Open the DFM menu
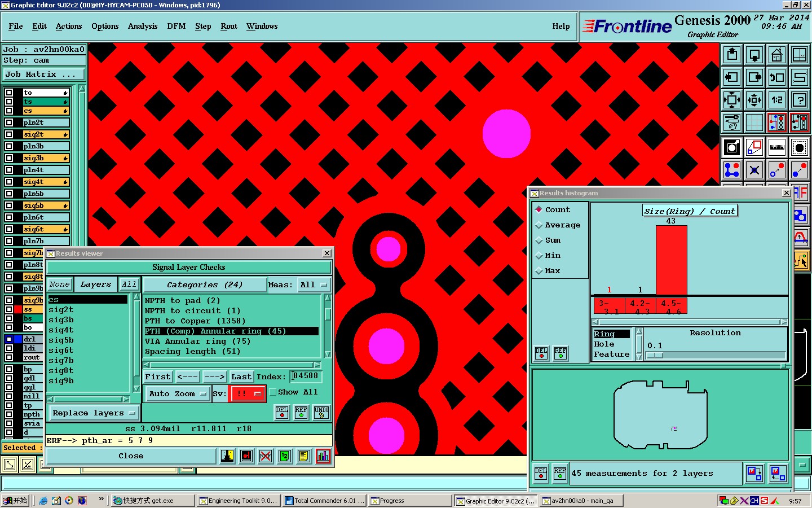Image resolution: width=812 pixels, height=508 pixels. pyautogui.click(x=176, y=26)
